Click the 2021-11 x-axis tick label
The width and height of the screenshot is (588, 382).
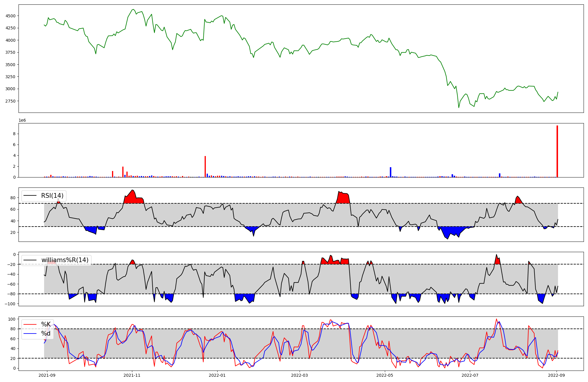[x=132, y=375]
